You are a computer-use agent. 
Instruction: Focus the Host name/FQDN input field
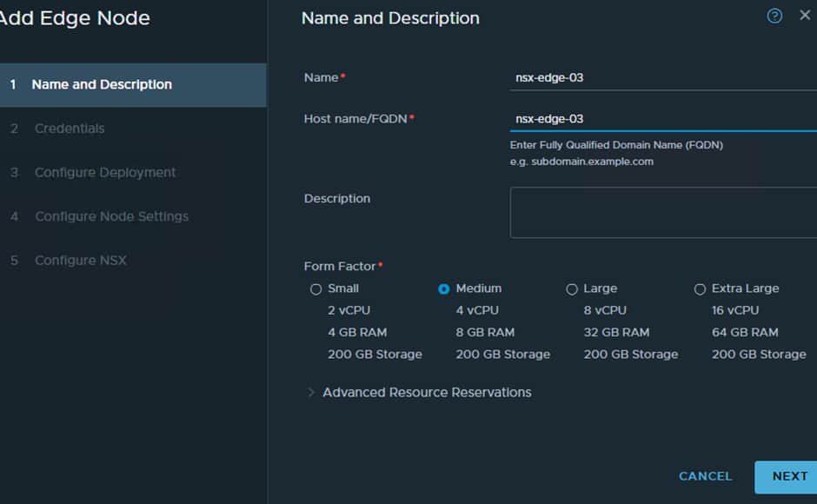pyautogui.click(x=663, y=119)
